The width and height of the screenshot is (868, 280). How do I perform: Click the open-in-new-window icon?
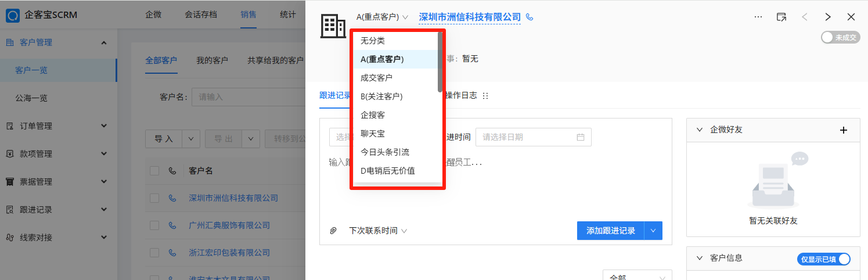(x=781, y=17)
